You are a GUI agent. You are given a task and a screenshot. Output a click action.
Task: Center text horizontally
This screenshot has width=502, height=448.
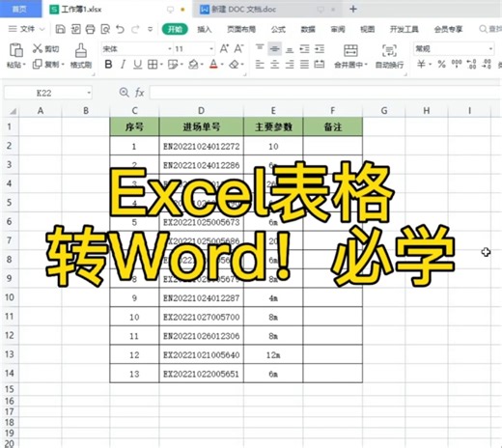click(x=274, y=65)
